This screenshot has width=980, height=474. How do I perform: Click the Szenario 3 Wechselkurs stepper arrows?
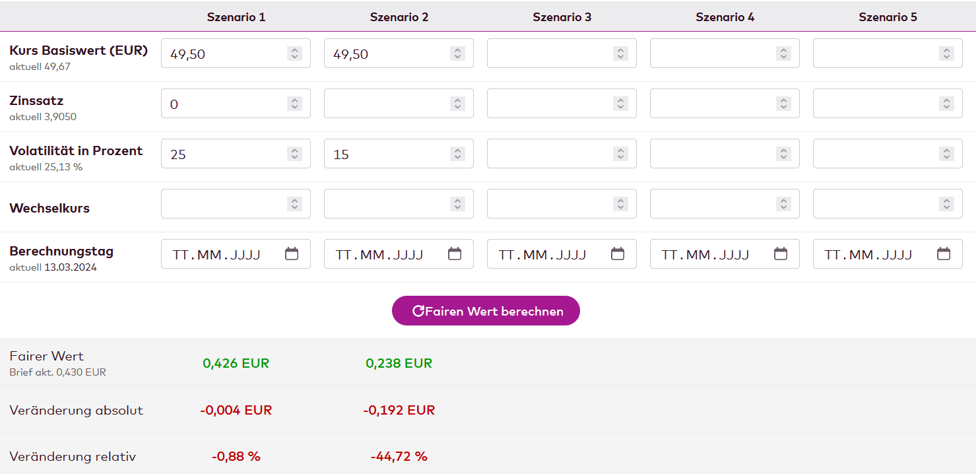[620, 204]
